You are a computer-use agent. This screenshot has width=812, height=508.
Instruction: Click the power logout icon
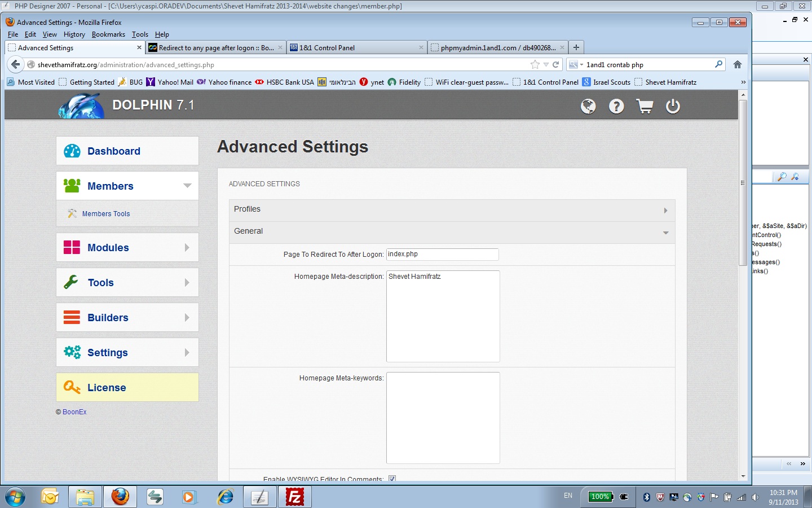(673, 106)
